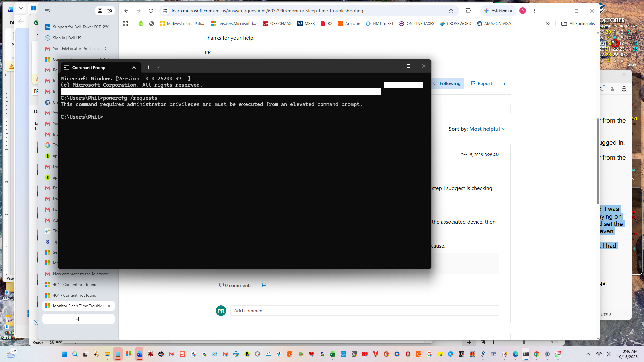Switch to Sign In Dell US tab

pyautogui.click(x=78, y=38)
